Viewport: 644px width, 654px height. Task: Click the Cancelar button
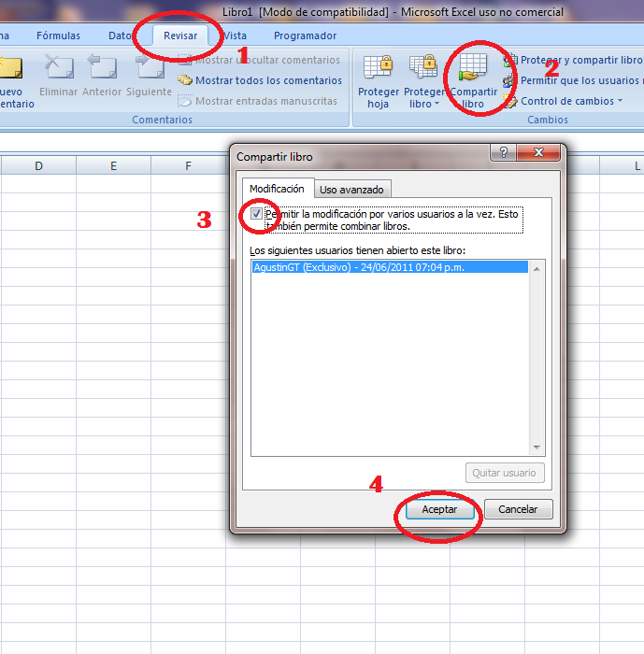(x=519, y=509)
